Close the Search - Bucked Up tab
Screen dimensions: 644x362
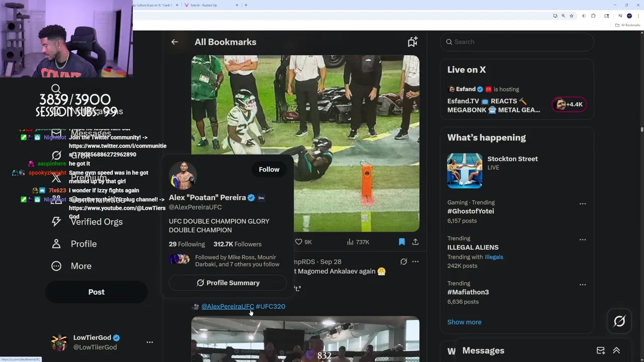[x=237, y=5]
